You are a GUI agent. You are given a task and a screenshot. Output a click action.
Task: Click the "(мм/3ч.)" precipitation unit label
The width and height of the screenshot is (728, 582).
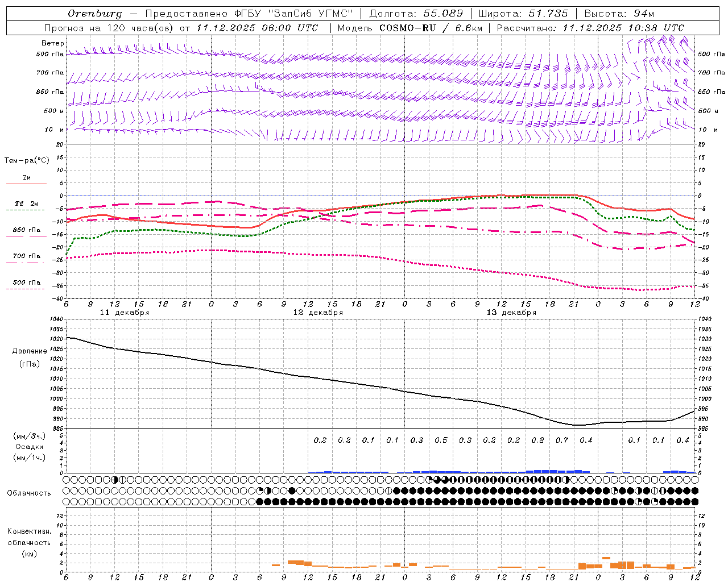[x=30, y=436]
